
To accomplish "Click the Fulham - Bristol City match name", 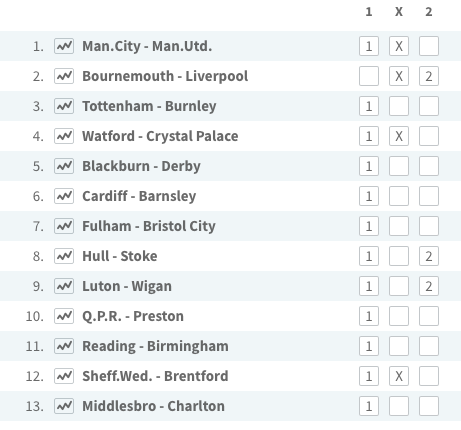I will coord(149,226).
